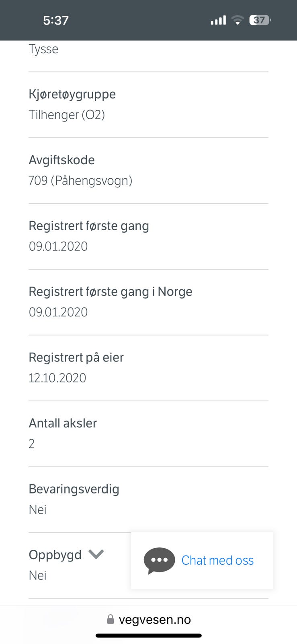Tap the home indicator bar

point(148,636)
